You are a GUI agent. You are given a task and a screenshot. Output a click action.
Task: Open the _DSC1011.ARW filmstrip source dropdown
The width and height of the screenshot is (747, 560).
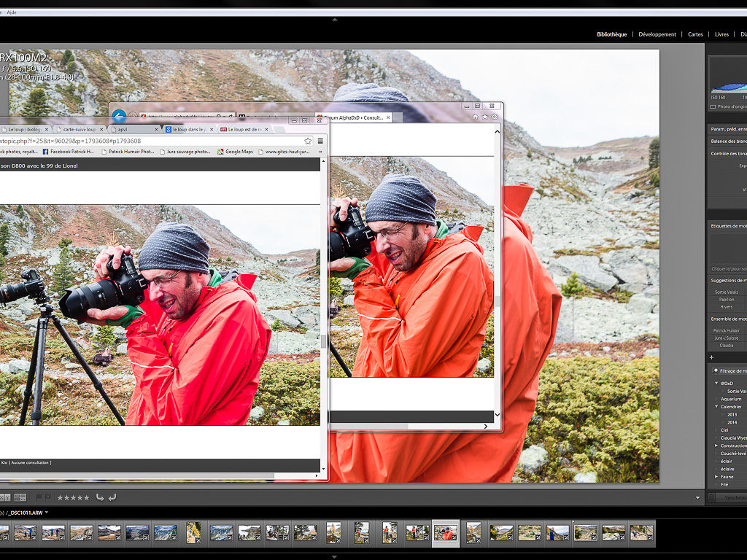click(47, 513)
